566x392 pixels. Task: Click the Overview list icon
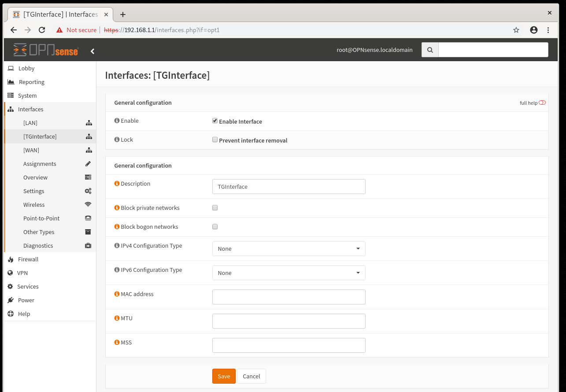coord(88,177)
